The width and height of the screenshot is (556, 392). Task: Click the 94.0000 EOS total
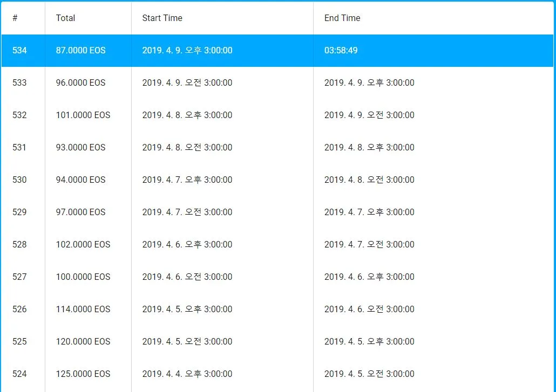pos(81,180)
